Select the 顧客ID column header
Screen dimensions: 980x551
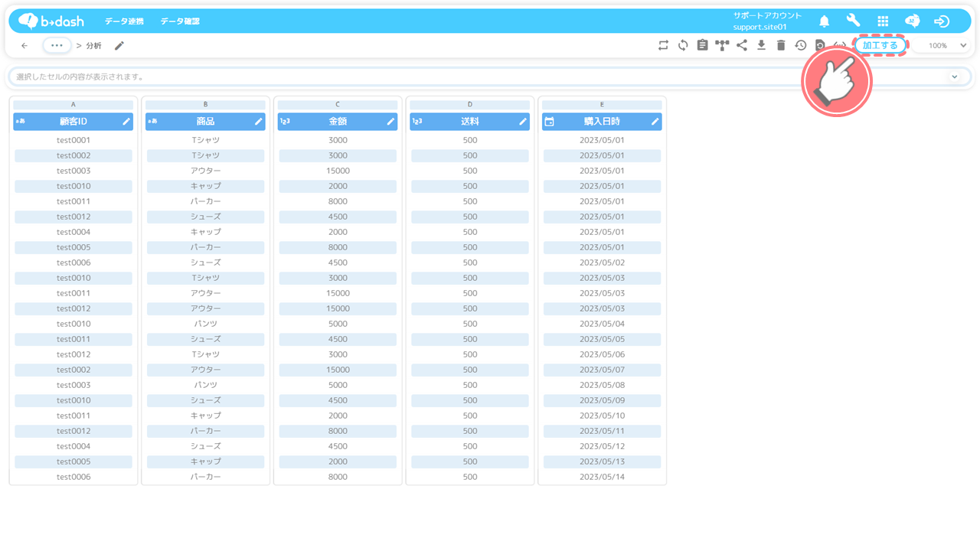(x=73, y=122)
